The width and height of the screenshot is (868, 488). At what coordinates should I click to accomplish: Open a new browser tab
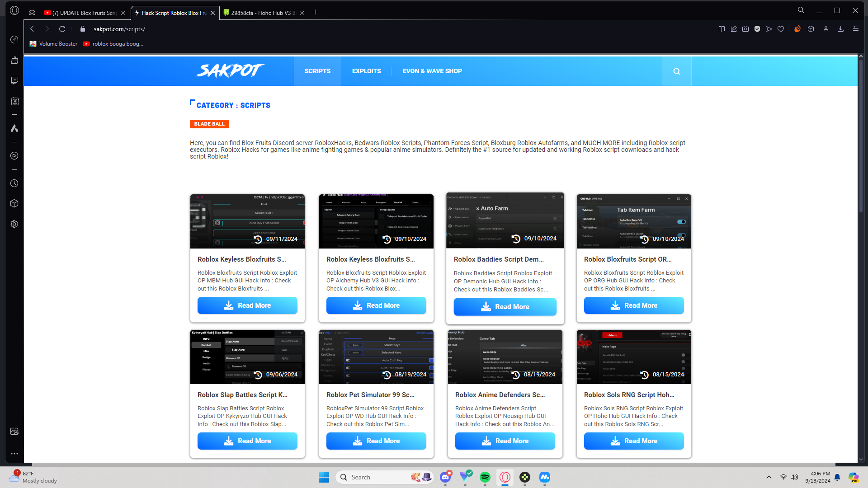click(x=316, y=12)
